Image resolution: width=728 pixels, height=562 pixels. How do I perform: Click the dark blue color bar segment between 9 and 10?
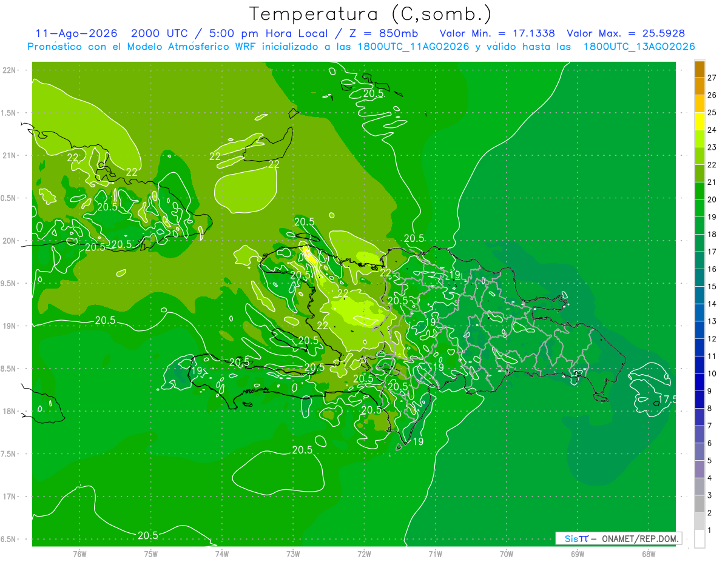click(x=699, y=382)
